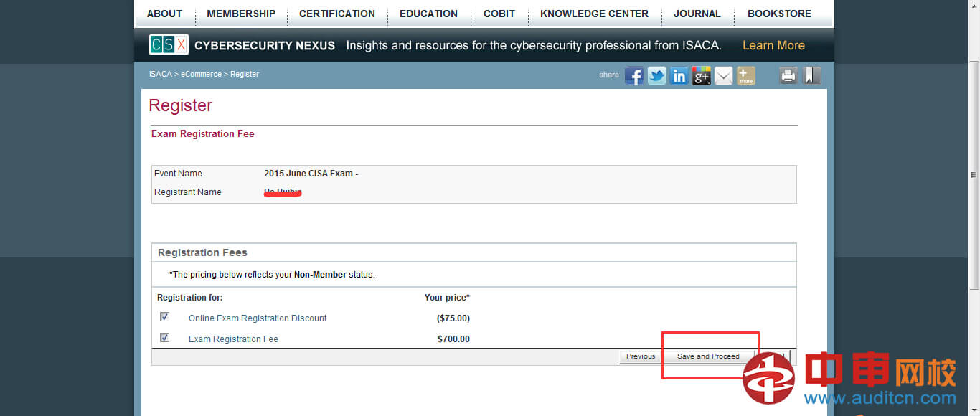Screen dimensions: 980x416
Task: Open the BOOKSTORE menu
Action: (x=779, y=14)
